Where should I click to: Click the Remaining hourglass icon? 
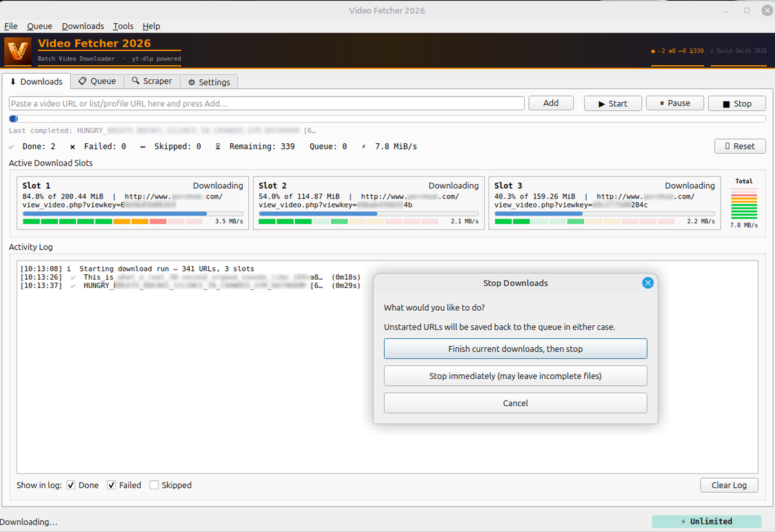(x=217, y=147)
